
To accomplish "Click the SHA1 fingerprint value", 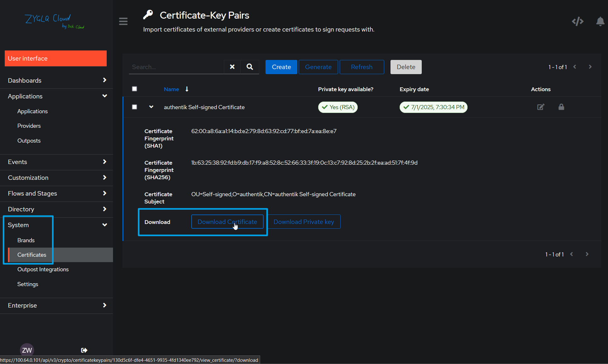I will (264, 131).
